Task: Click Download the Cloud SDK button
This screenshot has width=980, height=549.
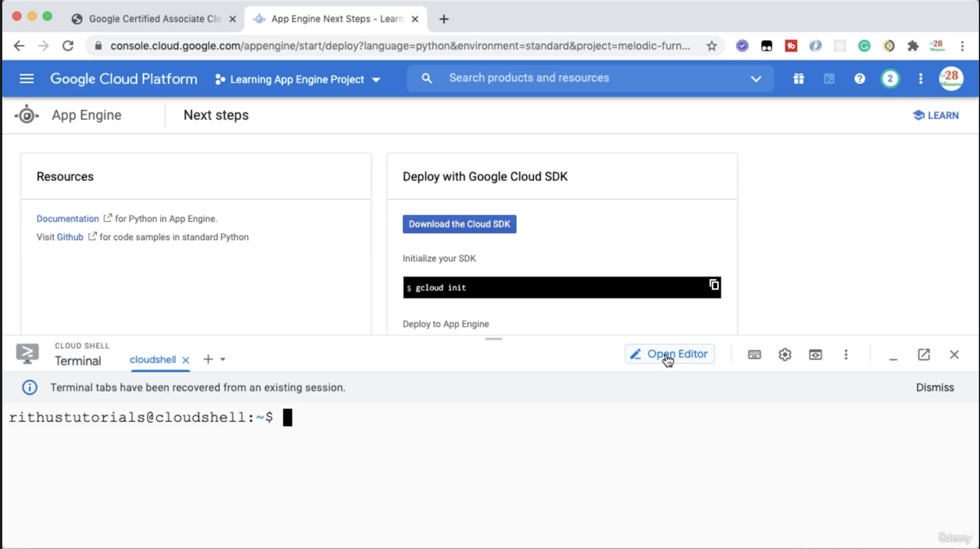Action: 460,224
